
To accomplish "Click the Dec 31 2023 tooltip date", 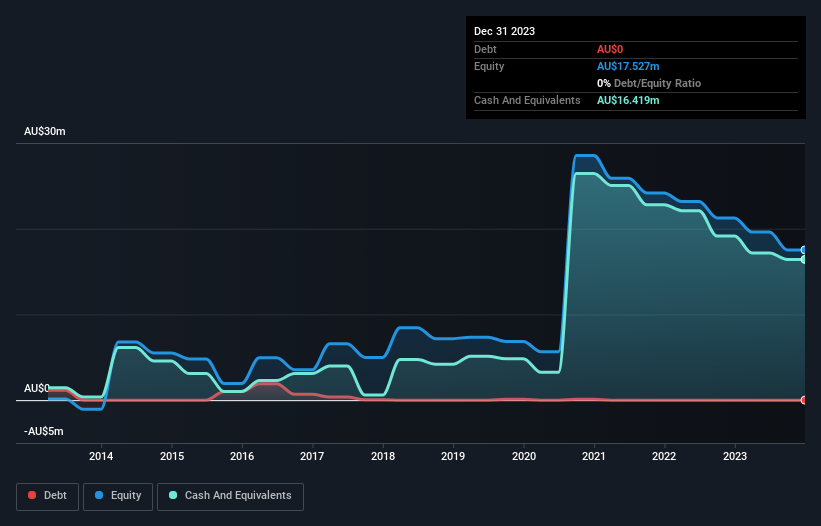I will (x=504, y=31).
